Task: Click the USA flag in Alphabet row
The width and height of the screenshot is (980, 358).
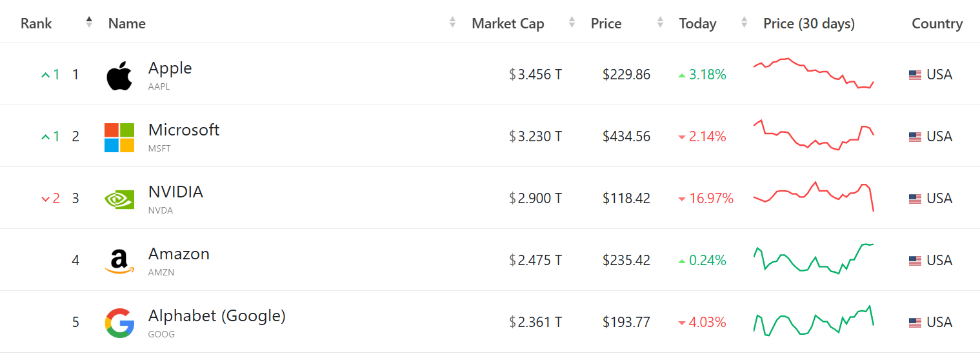Action: click(915, 323)
